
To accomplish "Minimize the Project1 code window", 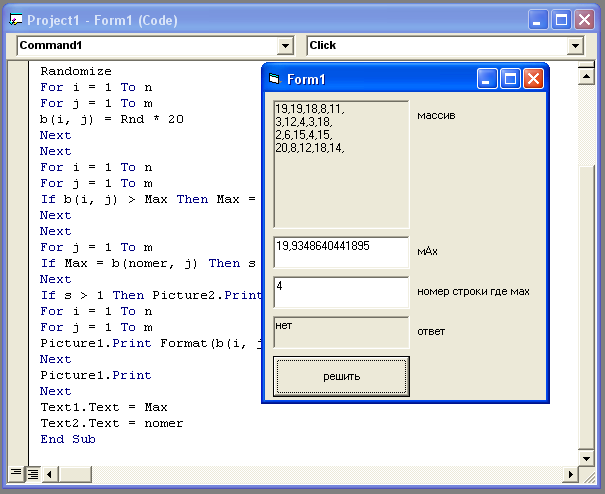I will click(x=538, y=20).
